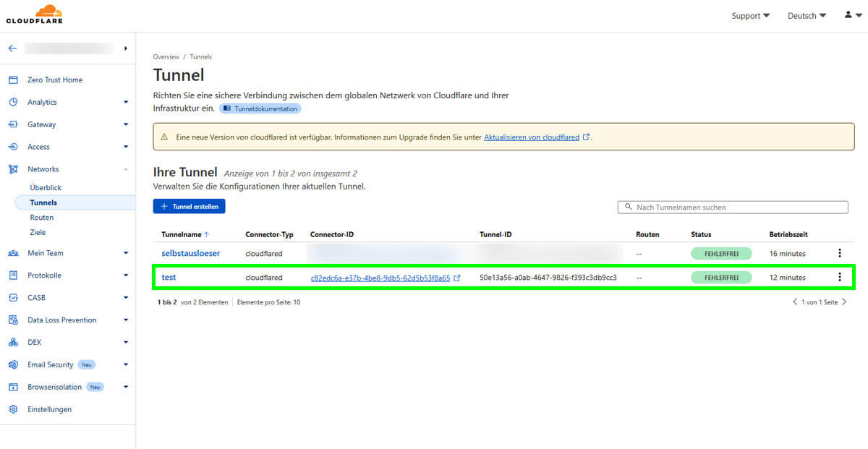Expand the CASB menu arrow
This screenshot has width=868, height=449.
point(126,298)
